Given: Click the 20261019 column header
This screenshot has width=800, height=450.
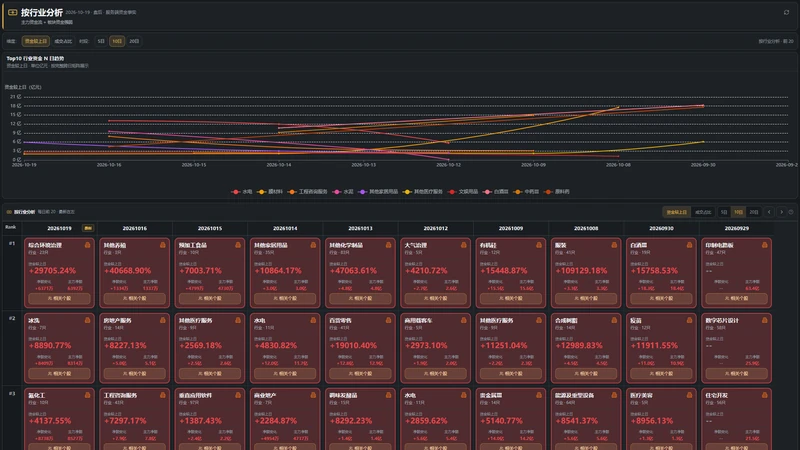Looking at the screenshot, I should (x=59, y=229).
